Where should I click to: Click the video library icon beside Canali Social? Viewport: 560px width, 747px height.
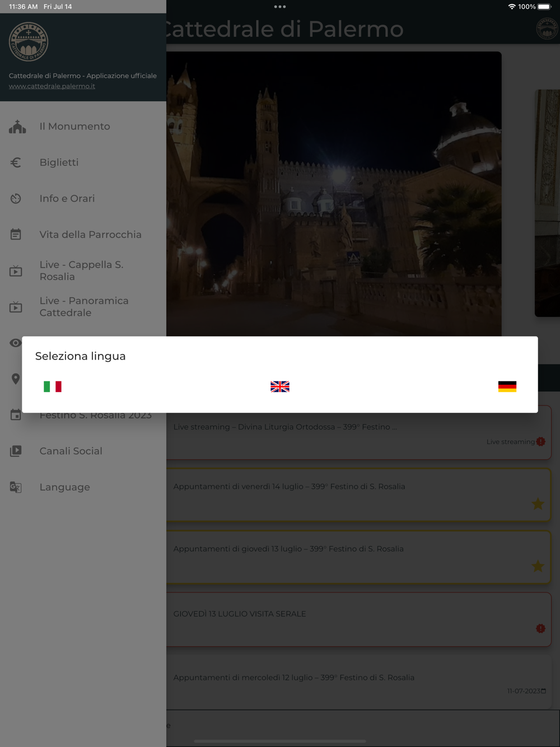(16, 451)
